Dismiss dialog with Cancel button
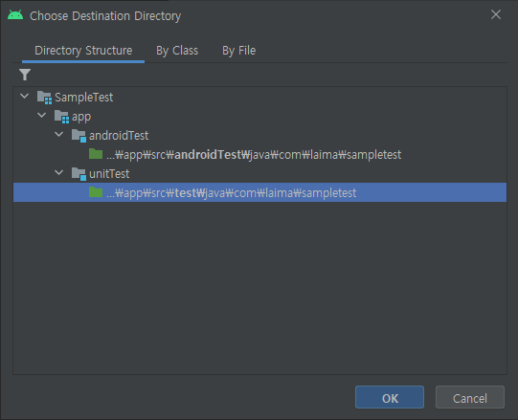 click(x=470, y=397)
